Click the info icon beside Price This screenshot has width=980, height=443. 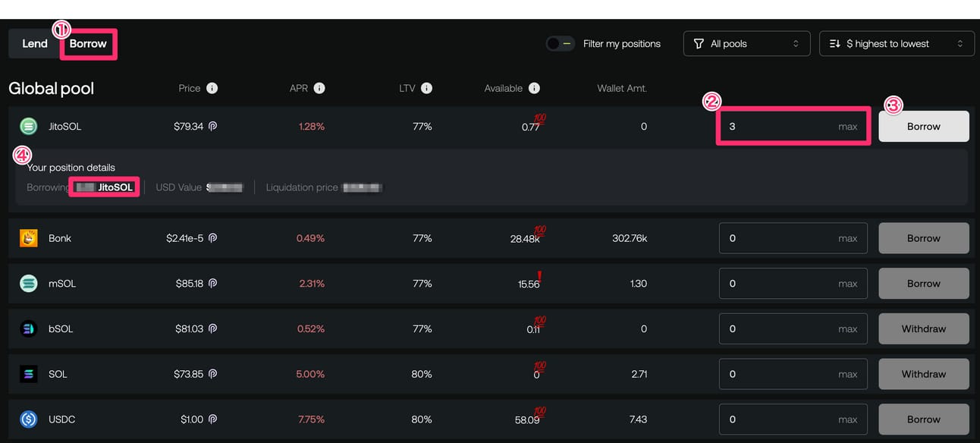(x=212, y=88)
